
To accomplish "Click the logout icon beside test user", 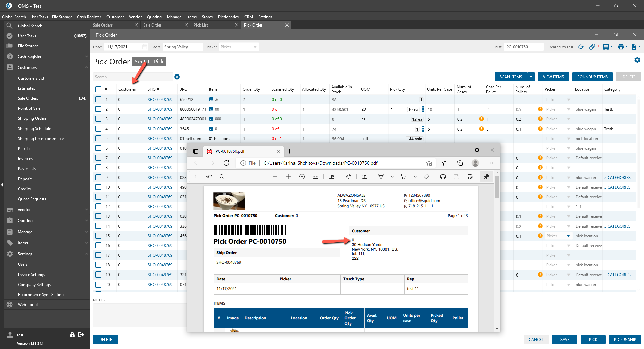I will point(81,335).
